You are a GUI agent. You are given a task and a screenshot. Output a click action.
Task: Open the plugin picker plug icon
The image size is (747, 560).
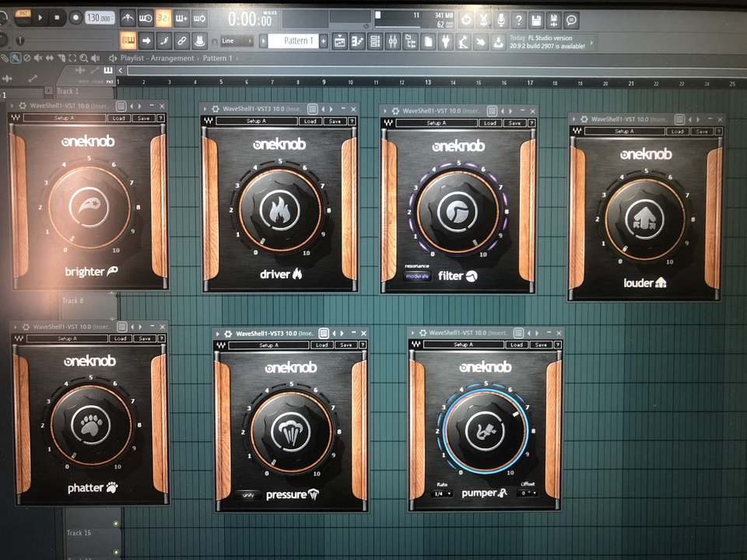[x=445, y=41]
